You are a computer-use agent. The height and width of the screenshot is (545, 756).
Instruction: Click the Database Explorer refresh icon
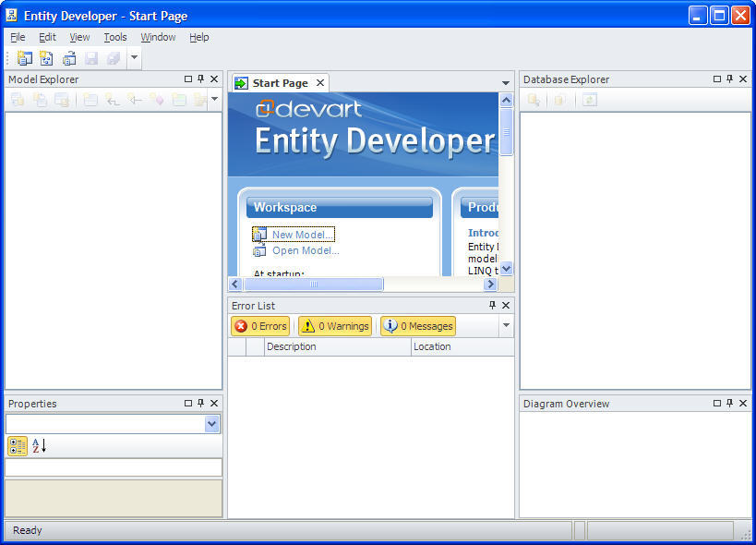pos(589,100)
